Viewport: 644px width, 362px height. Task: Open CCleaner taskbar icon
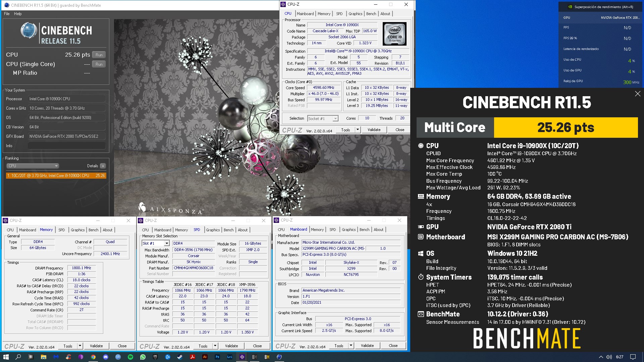68,357
